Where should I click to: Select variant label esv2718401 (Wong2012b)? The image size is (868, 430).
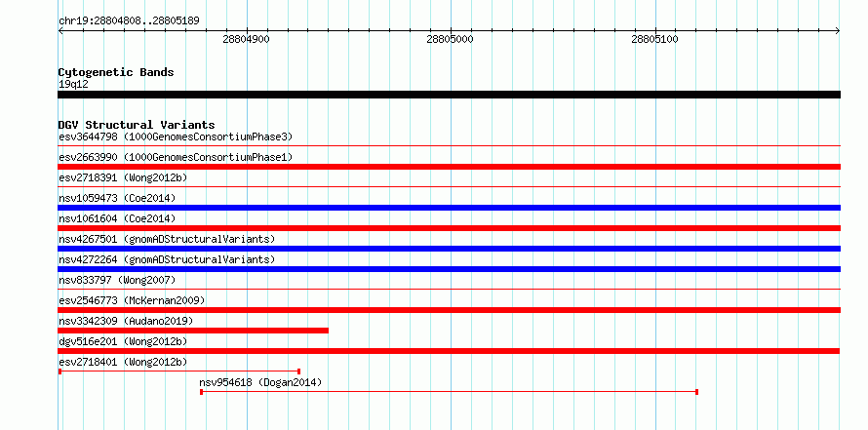point(123,362)
